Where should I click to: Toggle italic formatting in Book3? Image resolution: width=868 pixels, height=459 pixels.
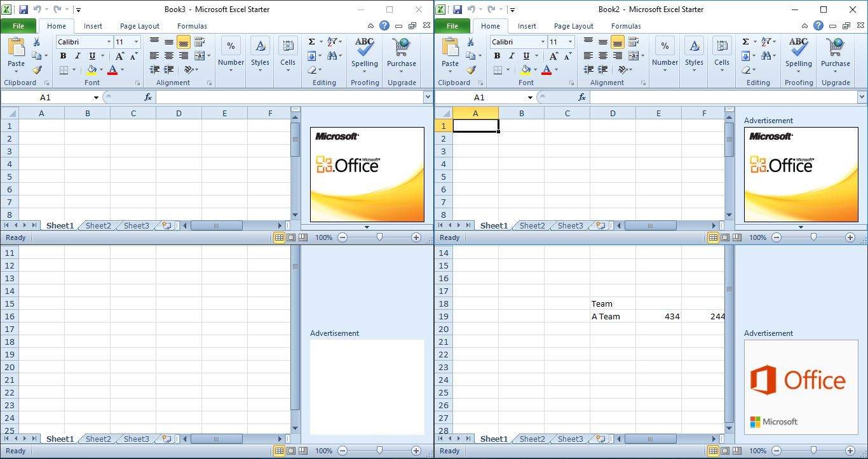77,56
